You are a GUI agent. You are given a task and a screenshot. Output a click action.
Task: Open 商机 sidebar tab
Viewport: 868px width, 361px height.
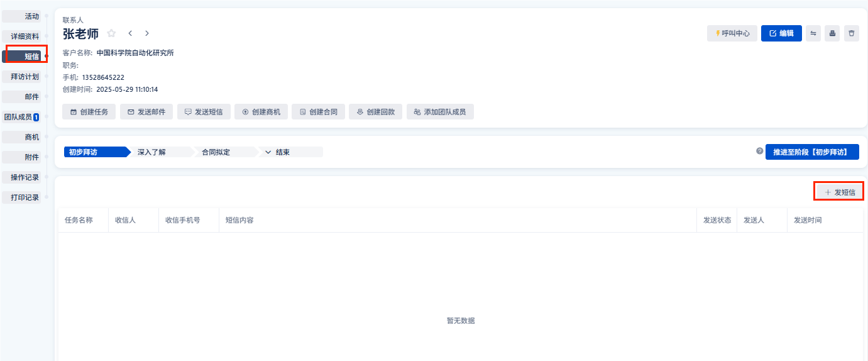click(x=21, y=137)
